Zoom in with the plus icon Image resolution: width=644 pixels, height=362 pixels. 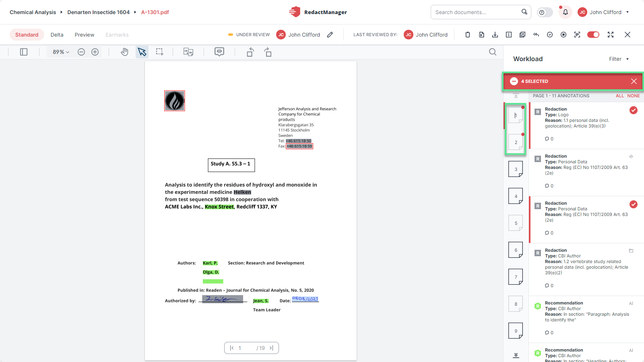[95, 52]
